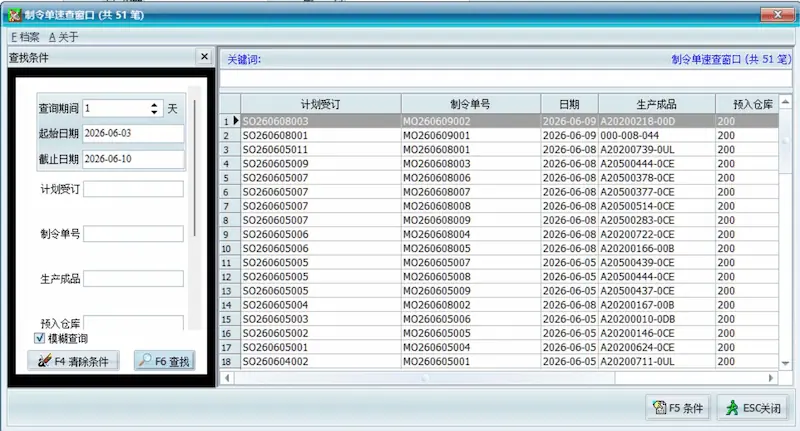Sort by the 制令单号 column header
Image resolution: width=800 pixels, height=431 pixels.
(470, 104)
